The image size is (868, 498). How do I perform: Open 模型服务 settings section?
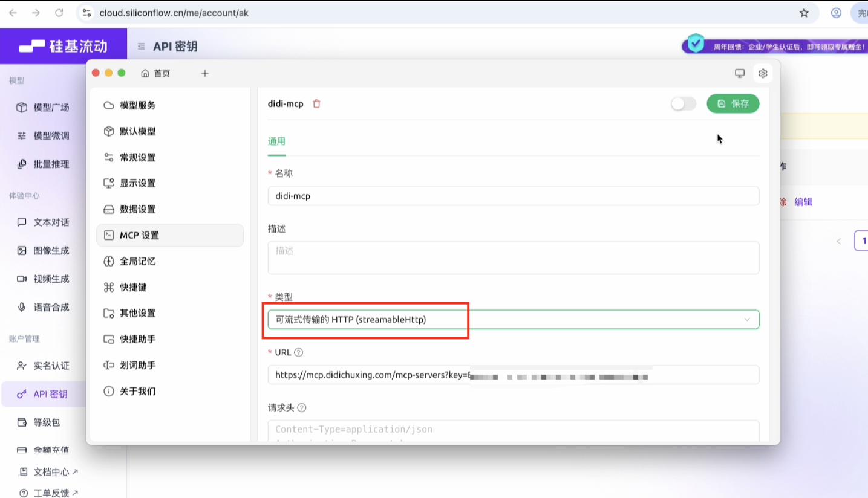click(x=137, y=105)
